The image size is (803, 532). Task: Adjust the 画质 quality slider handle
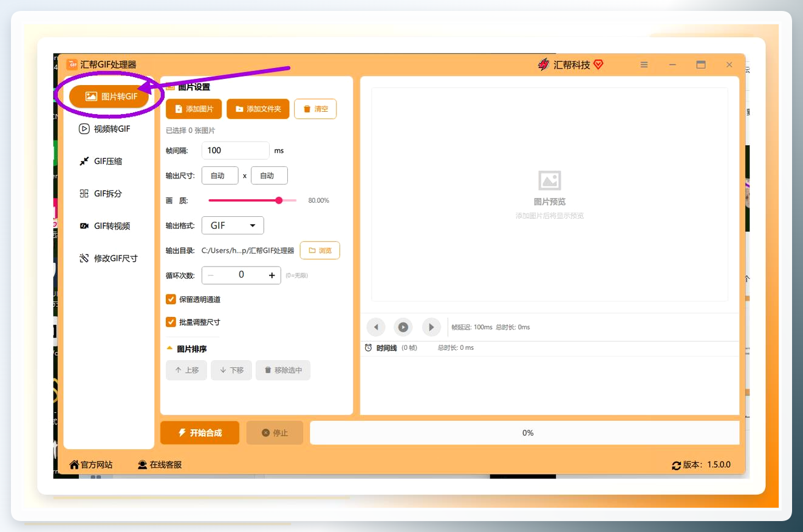[x=279, y=200]
